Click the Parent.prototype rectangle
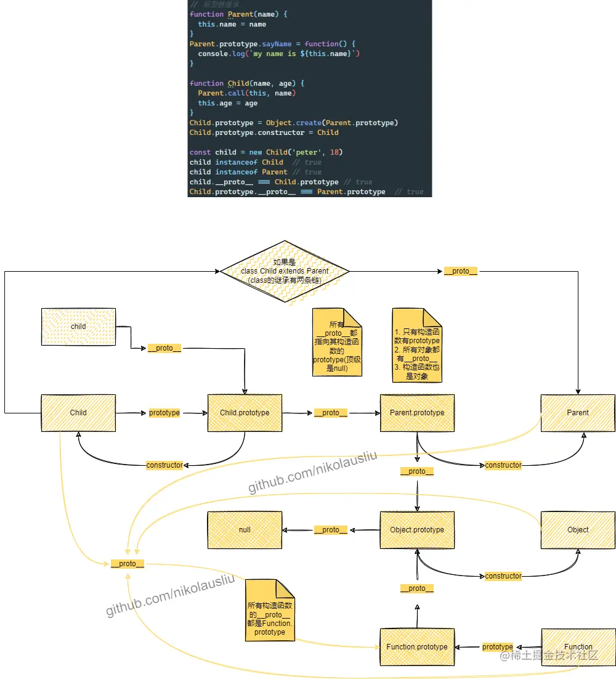616x679 pixels. pos(417,413)
